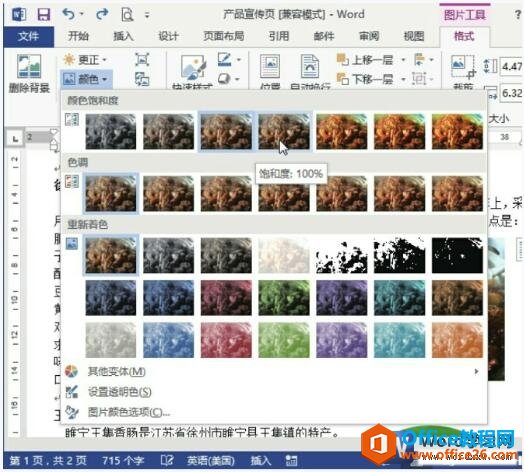This screenshot has height=472, width=524.
Task: Switch to the 邮件 Mailings tab
Action: (x=324, y=36)
